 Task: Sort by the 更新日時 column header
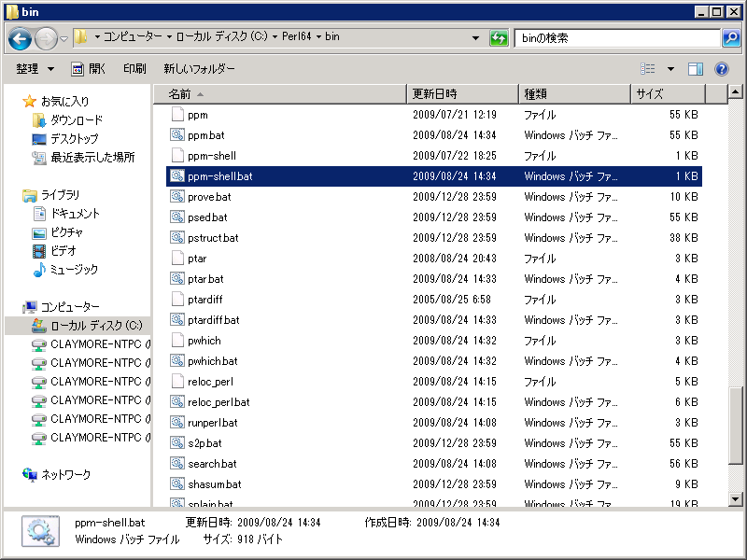coord(462,94)
